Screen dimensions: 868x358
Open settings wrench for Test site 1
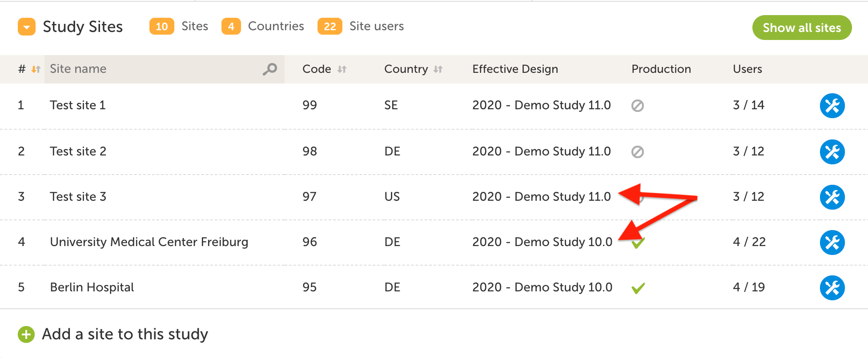(x=832, y=106)
